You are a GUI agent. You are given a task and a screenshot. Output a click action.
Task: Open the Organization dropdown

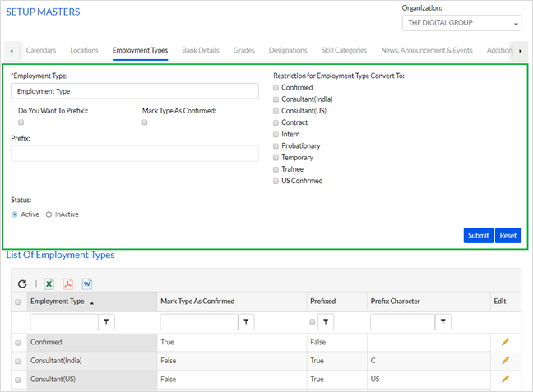click(461, 23)
